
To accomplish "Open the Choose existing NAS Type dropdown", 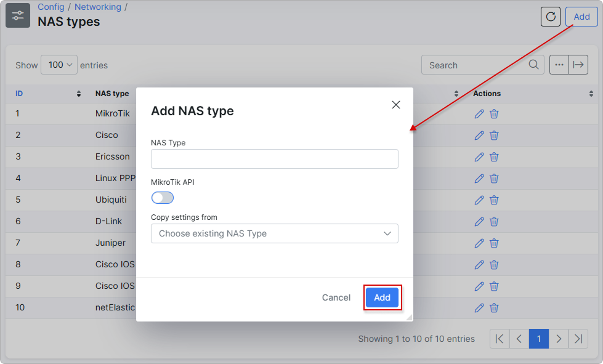I will [x=275, y=233].
